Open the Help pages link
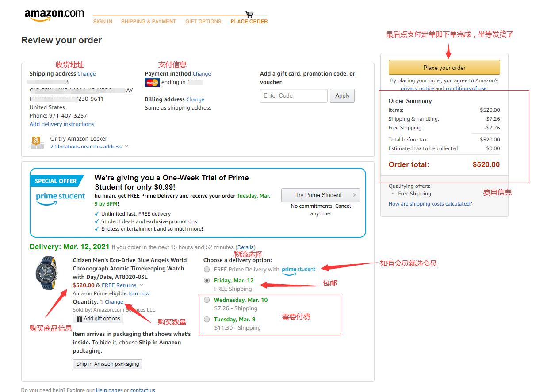The width and height of the screenshot is (555, 392). 109,390
